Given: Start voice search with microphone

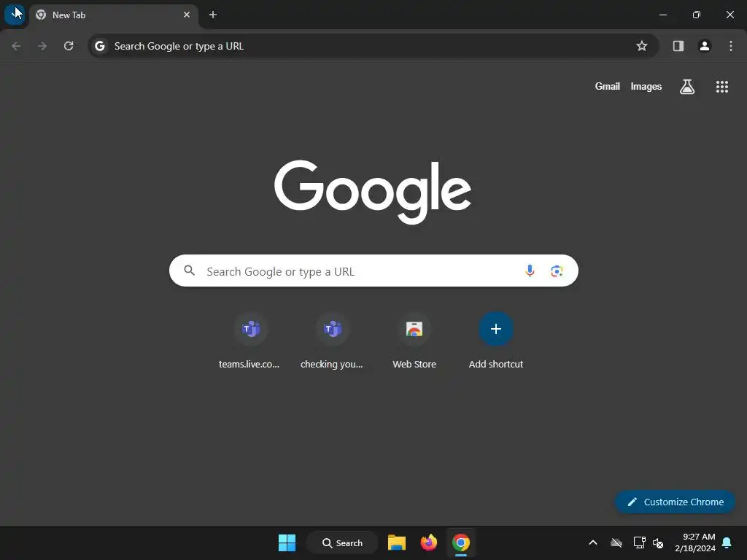Looking at the screenshot, I should (x=530, y=271).
